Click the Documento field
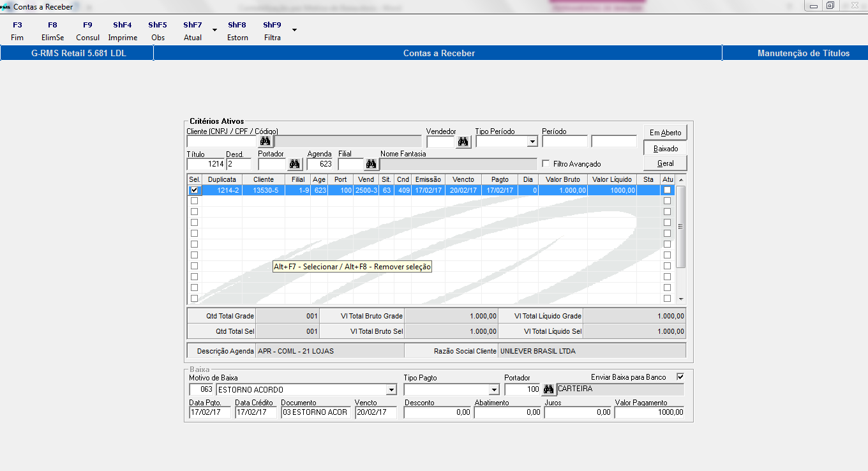The height and width of the screenshot is (471, 868). point(315,412)
